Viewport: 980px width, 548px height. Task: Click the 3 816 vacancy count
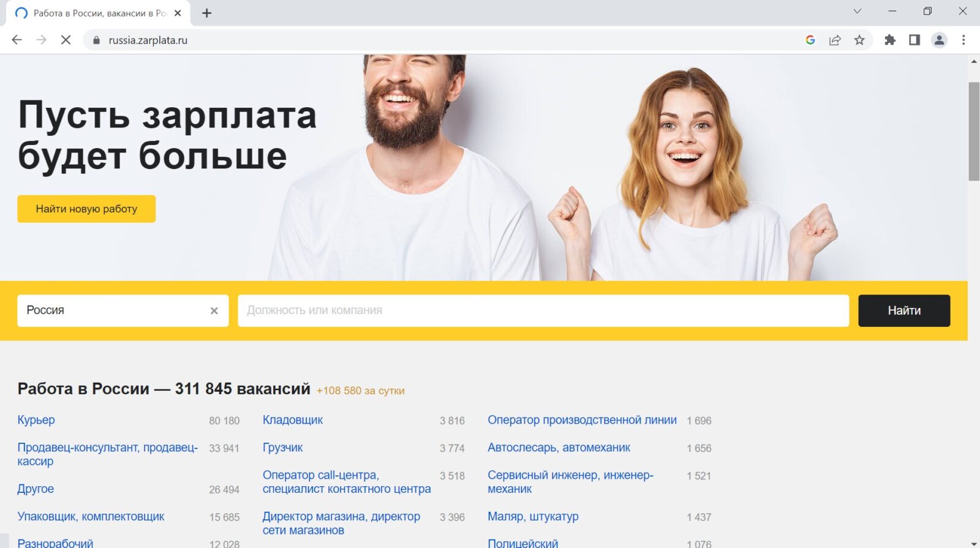point(452,421)
